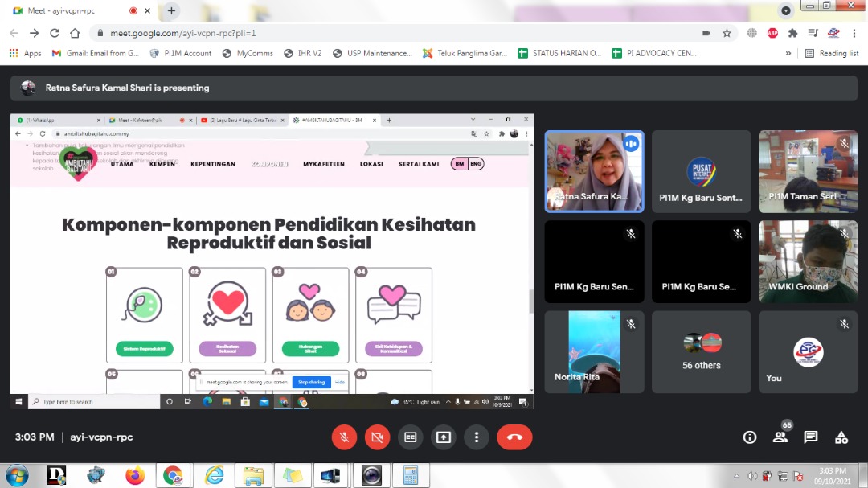Click the camera permission icon in address bar
This screenshot has width=868, height=488.
point(706,33)
